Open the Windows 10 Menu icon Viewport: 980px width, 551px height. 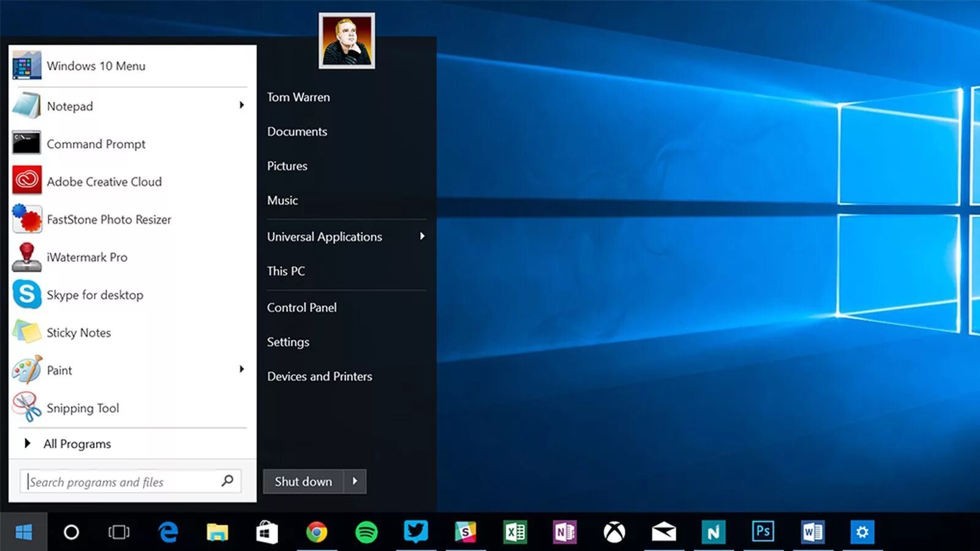coord(26,66)
